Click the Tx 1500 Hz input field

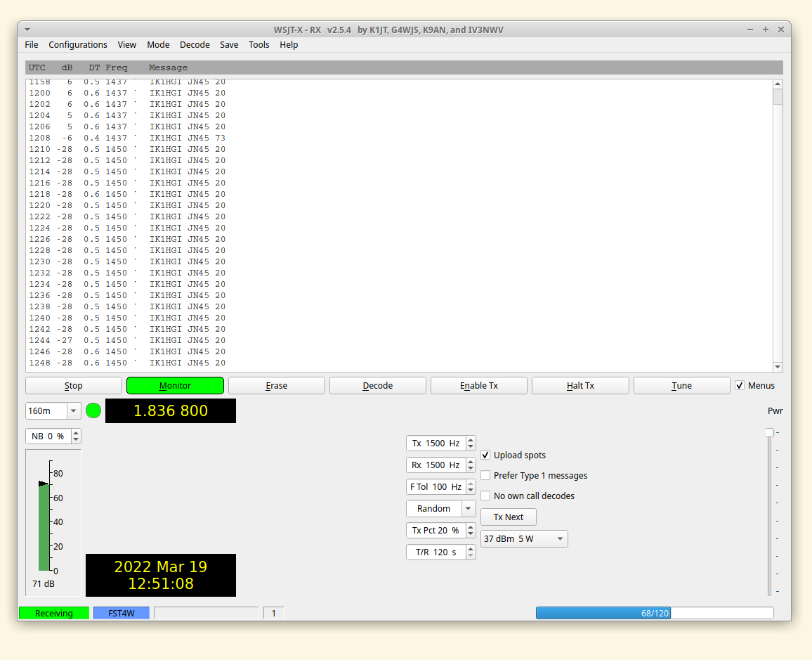[436, 444]
